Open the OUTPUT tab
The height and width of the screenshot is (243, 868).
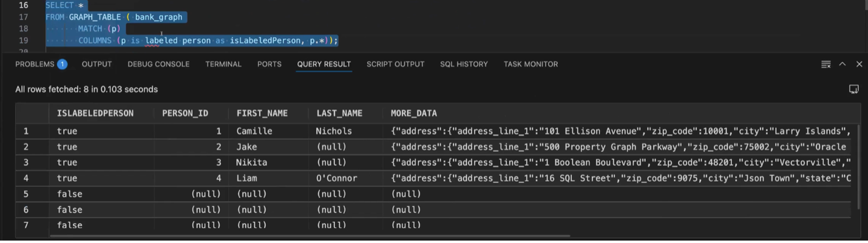[97, 64]
